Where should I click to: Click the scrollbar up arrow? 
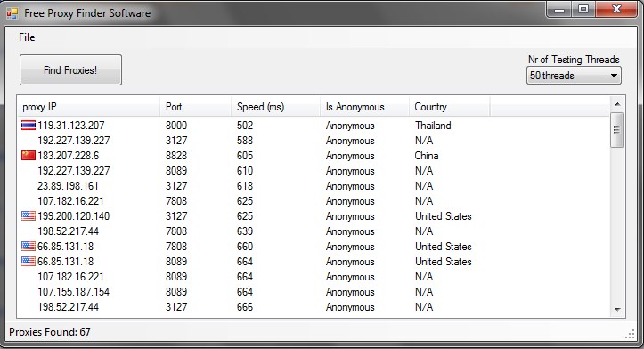617,104
